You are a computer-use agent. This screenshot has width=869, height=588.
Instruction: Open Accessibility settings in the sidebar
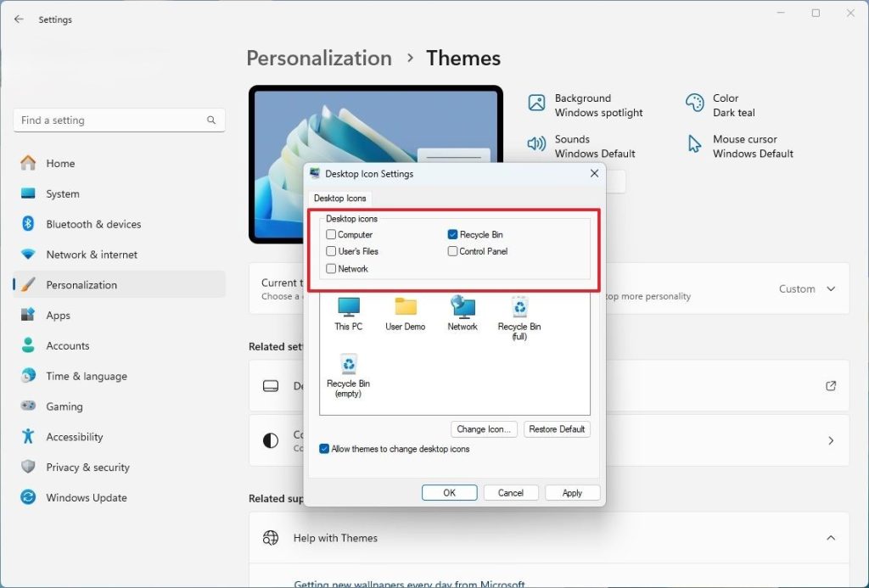74,437
